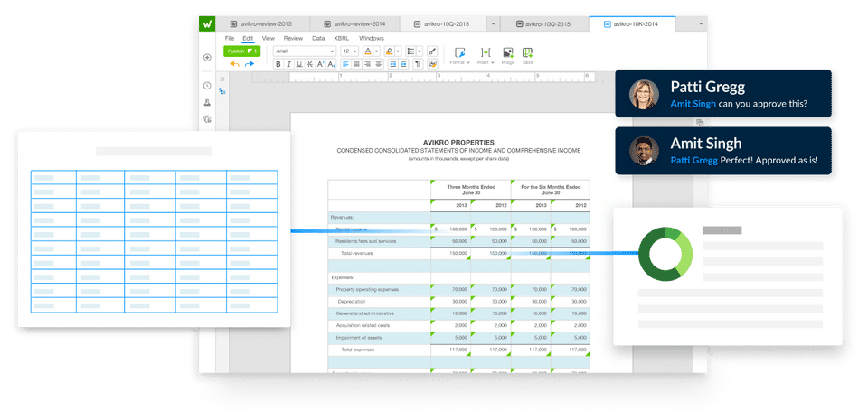Open the Data menu

tap(318, 38)
